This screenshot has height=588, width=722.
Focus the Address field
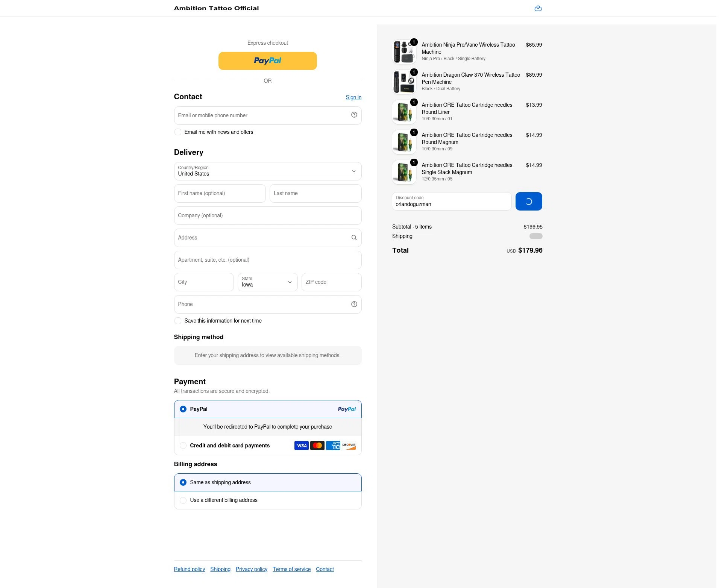268,238
